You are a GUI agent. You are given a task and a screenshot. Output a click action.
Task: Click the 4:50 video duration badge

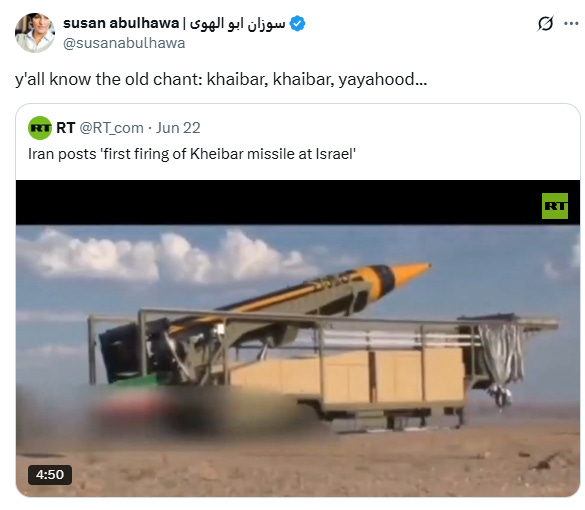(x=50, y=475)
